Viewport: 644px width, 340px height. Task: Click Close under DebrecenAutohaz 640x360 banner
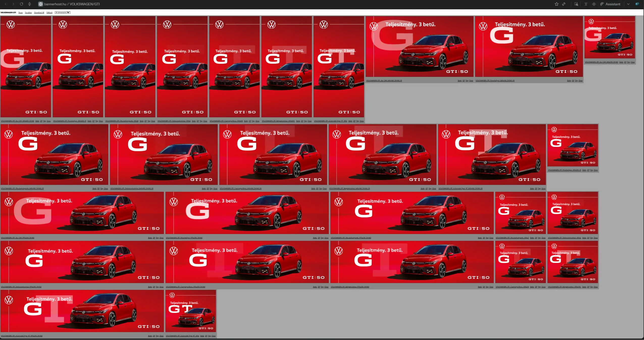click(x=215, y=189)
